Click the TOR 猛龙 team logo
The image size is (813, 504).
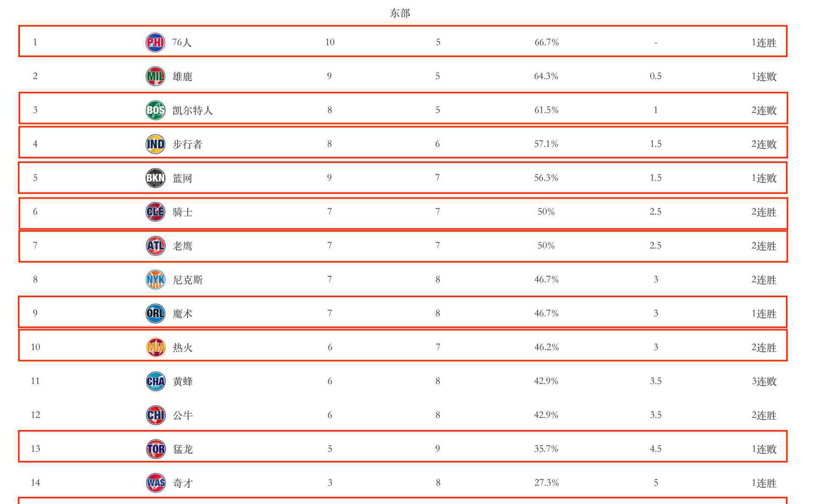pyautogui.click(x=155, y=449)
